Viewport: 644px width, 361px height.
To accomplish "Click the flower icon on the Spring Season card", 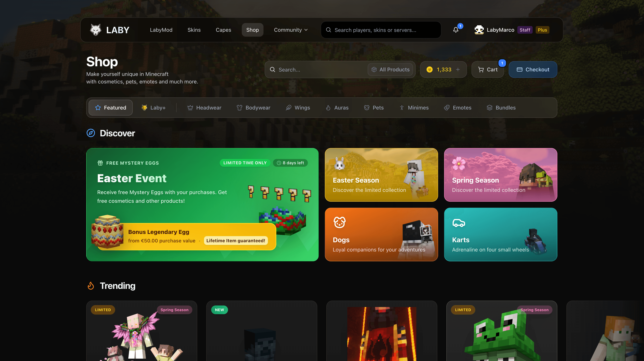I will (459, 164).
